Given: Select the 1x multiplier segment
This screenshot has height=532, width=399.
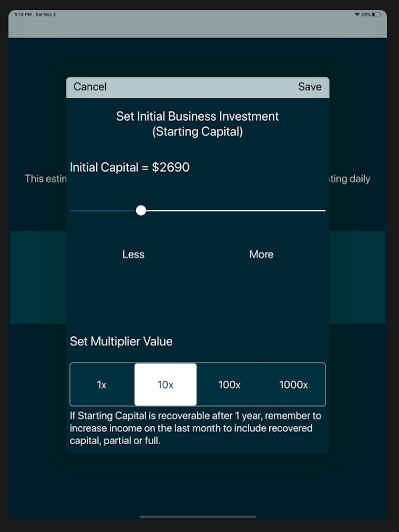Looking at the screenshot, I should click(x=102, y=384).
